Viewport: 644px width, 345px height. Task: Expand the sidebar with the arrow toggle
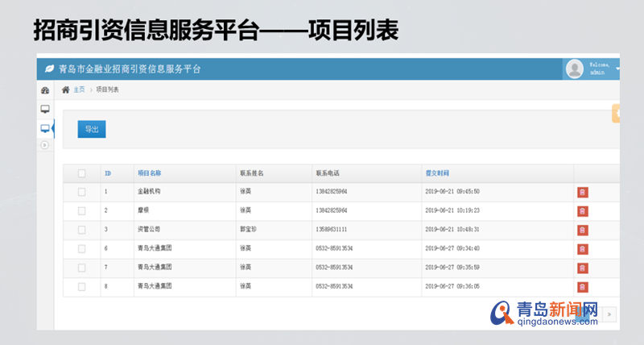[x=45, y=145]
